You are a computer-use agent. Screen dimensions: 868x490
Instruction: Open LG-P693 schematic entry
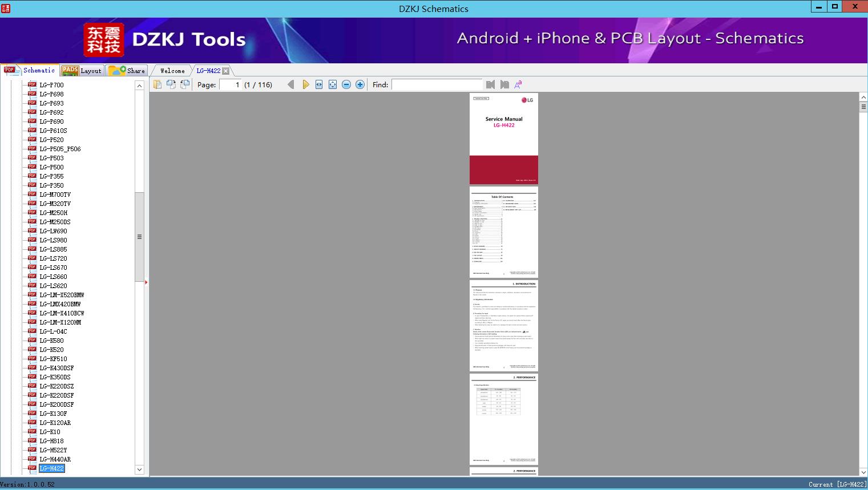52,103
